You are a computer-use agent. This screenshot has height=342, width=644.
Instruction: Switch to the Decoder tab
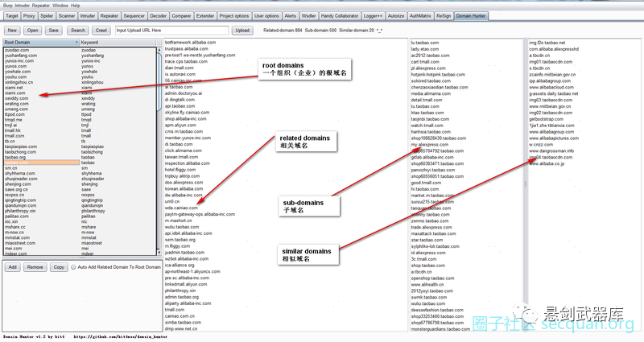[158, 16]
